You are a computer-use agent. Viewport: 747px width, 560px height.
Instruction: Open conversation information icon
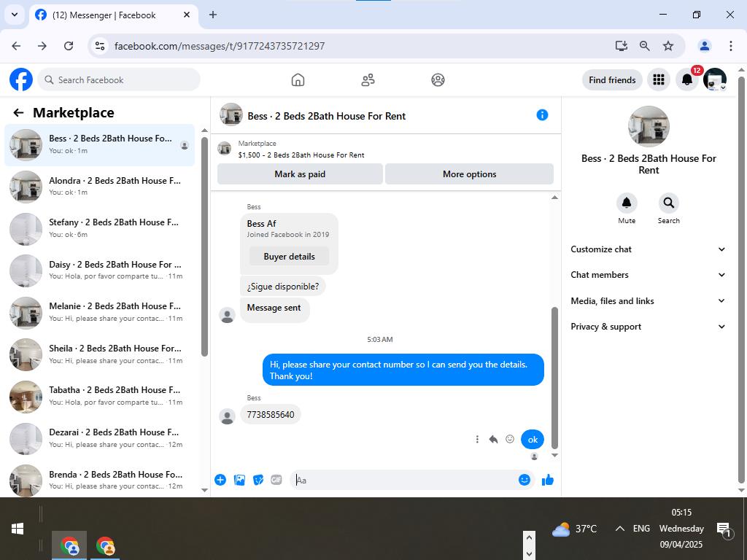pyautogui.click(x=542, y=114)
